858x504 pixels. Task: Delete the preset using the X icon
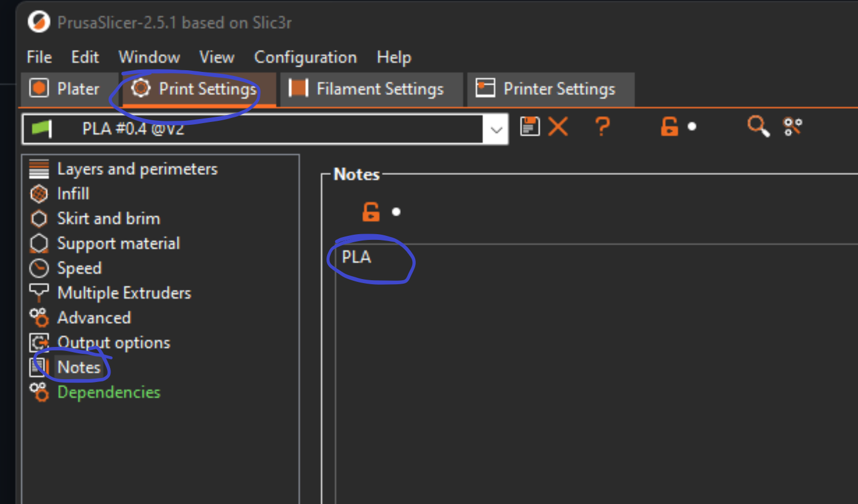click(557, 127)
